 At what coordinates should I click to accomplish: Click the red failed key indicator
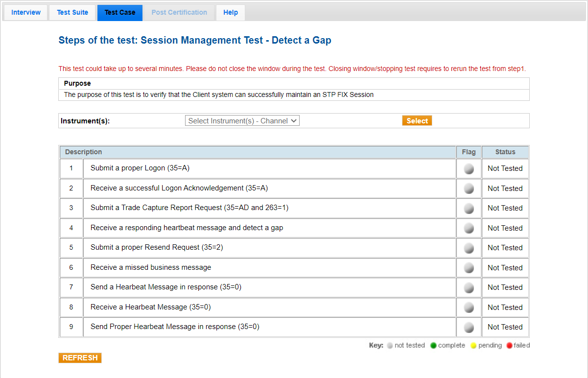[509, 346]
